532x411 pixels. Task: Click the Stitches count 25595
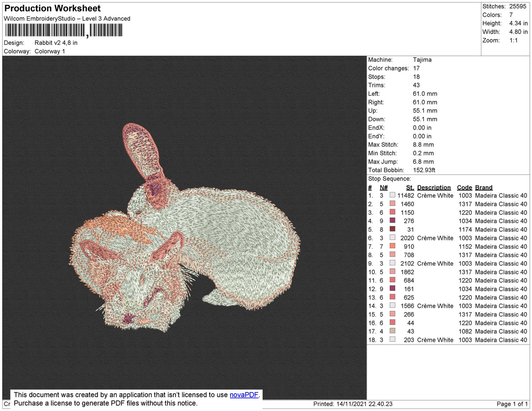click(x=519, y=6)
